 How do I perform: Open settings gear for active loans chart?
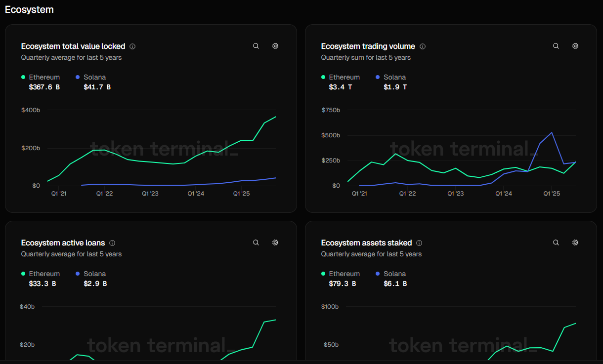275,243
